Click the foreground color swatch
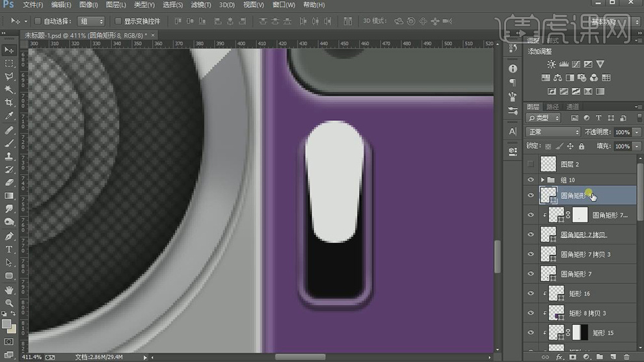This screenshot has height=362, width=644. click(7, 323)
